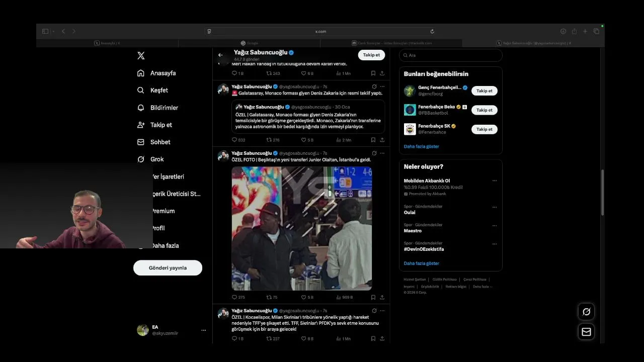
Task: Click the x.com address bar
Action: pyautogui.click(x=320, y=31)
